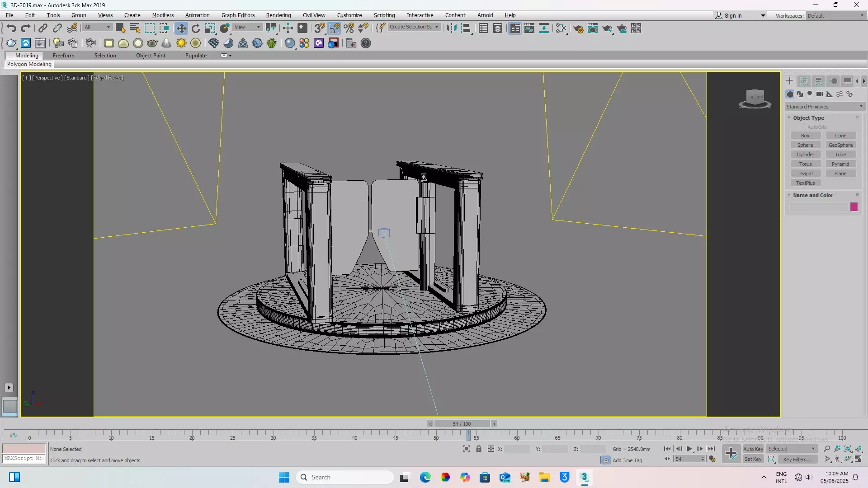Screen dimensions: 868x488
Task: Click Render Production teapot icon
Action: tap(607, 28)
